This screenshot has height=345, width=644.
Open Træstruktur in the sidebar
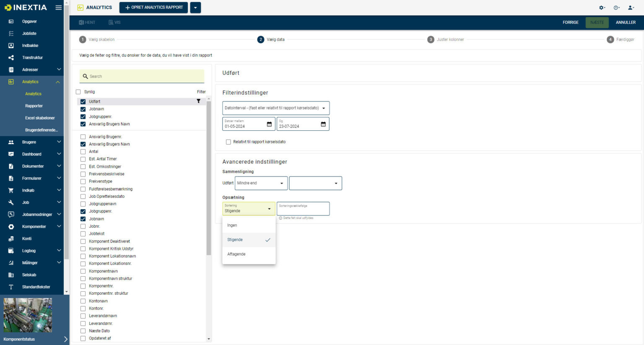click(x=32, y=57)
